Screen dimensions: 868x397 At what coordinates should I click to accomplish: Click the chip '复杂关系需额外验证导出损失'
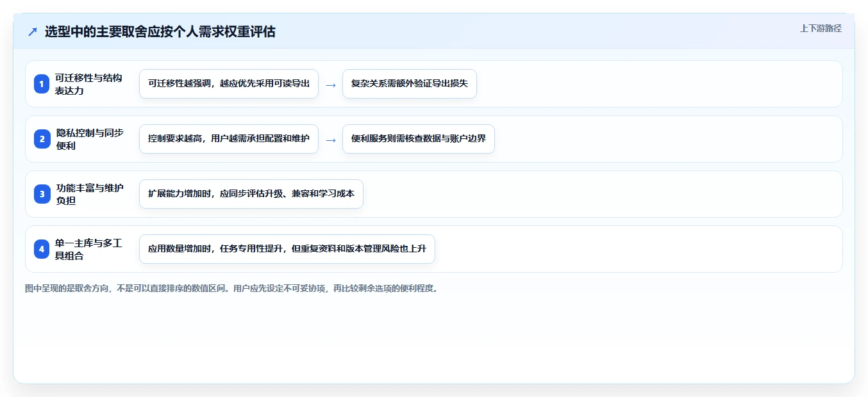pyautogui.click(x=410, y=84)
